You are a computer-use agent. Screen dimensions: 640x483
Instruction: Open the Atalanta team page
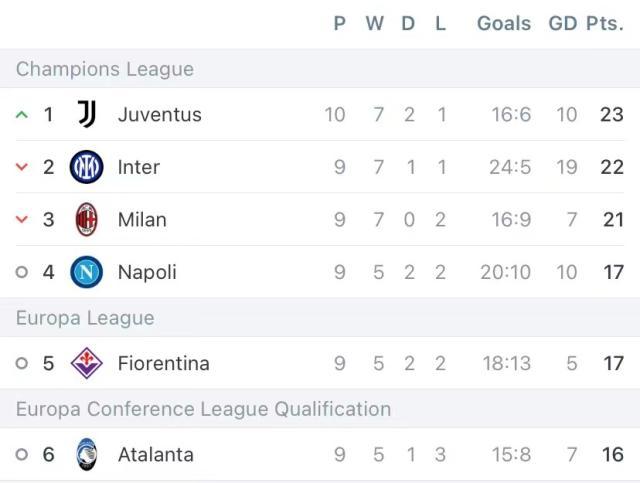[156, 455]
